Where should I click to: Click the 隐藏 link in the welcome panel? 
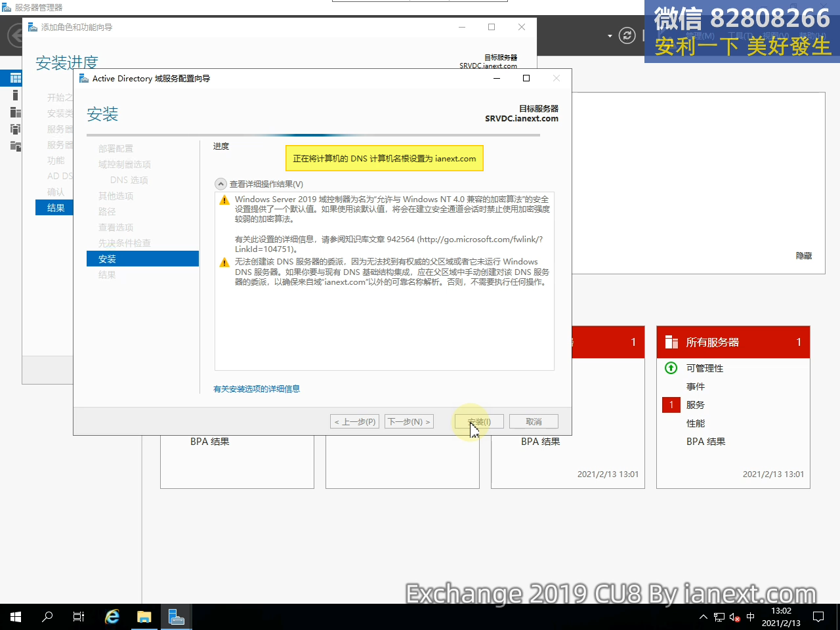click(x=804, y=256)
